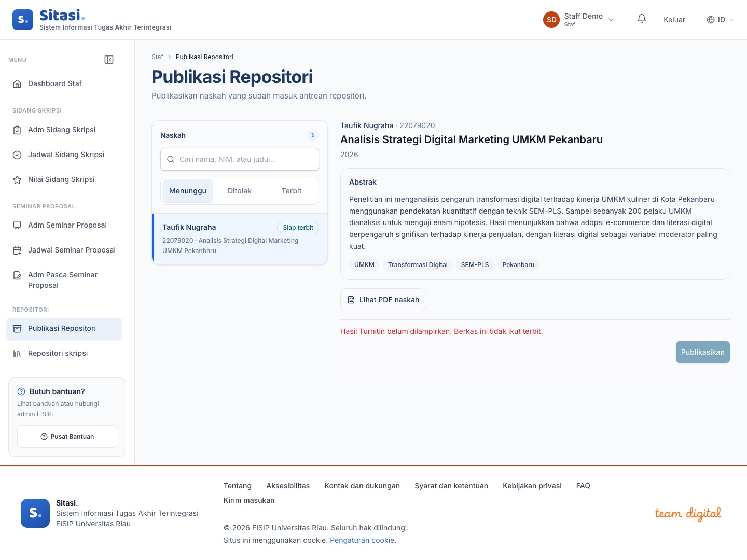Open the ID language dropdown chevron
Image resolution: width=747 pixels, height=560 pixels.
731,20
